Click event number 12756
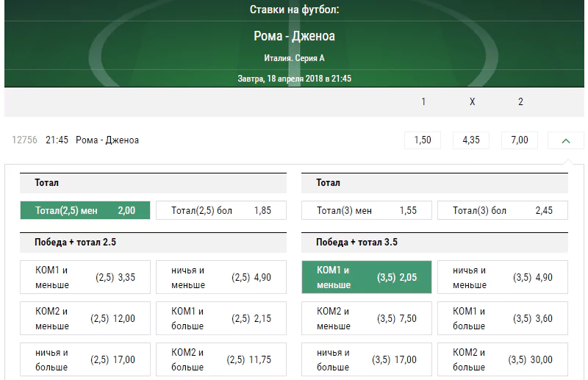588x380 pixels. click(24, 140)
